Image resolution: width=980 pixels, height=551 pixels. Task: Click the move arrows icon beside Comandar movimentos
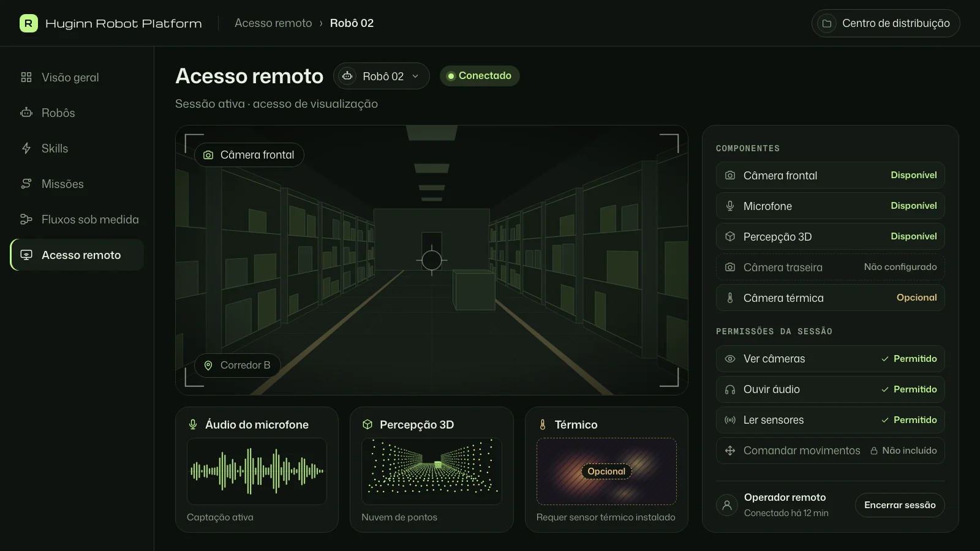click(730, 451)
